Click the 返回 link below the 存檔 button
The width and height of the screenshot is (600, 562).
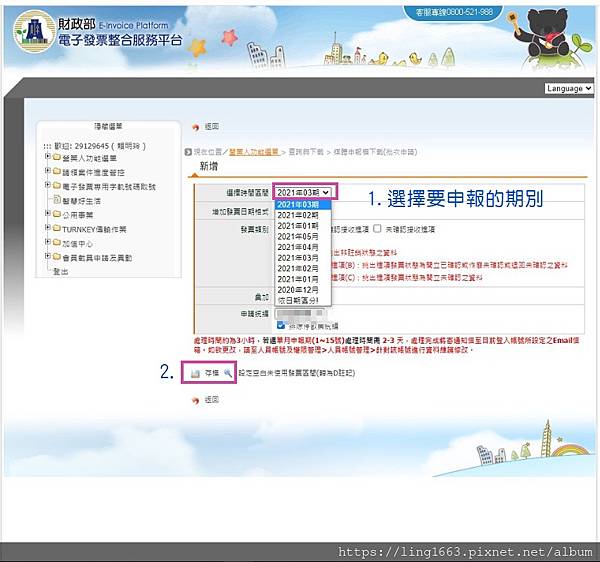(x=212, y=400)
